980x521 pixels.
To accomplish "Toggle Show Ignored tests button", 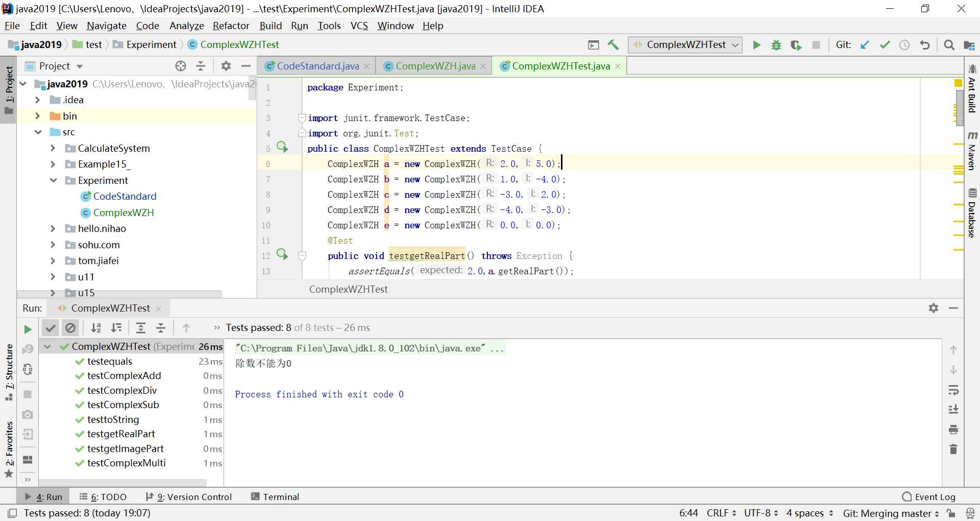I will (x=70, y=328).
